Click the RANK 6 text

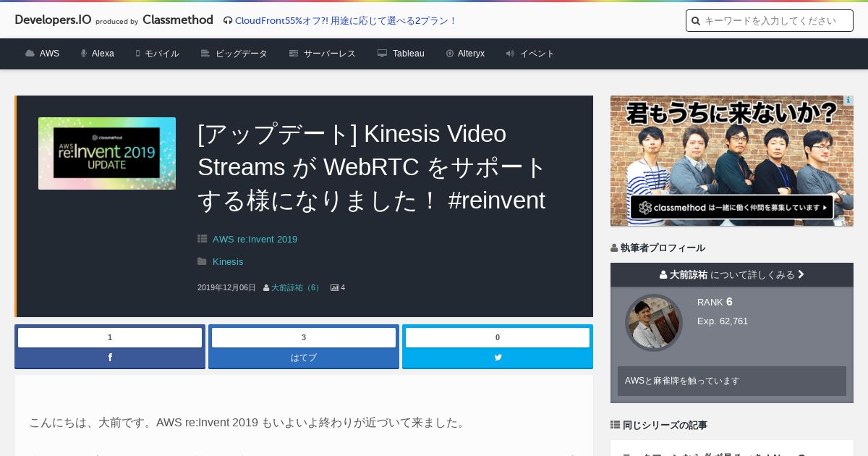click(715, 302)
